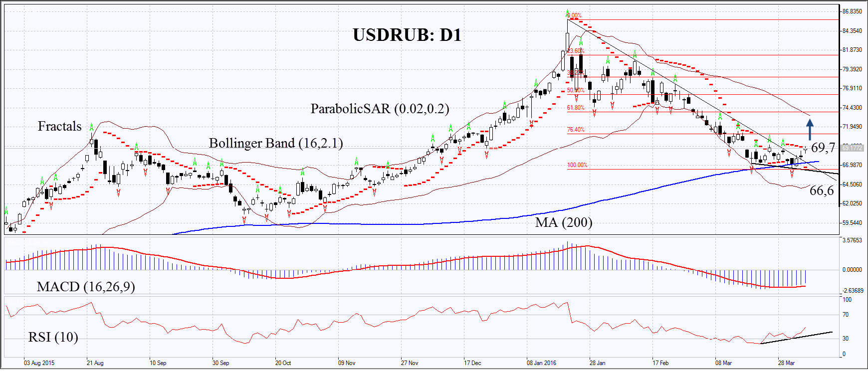
Task: Click the 23.60% Fibonacci level label
Action: [576, 51]
